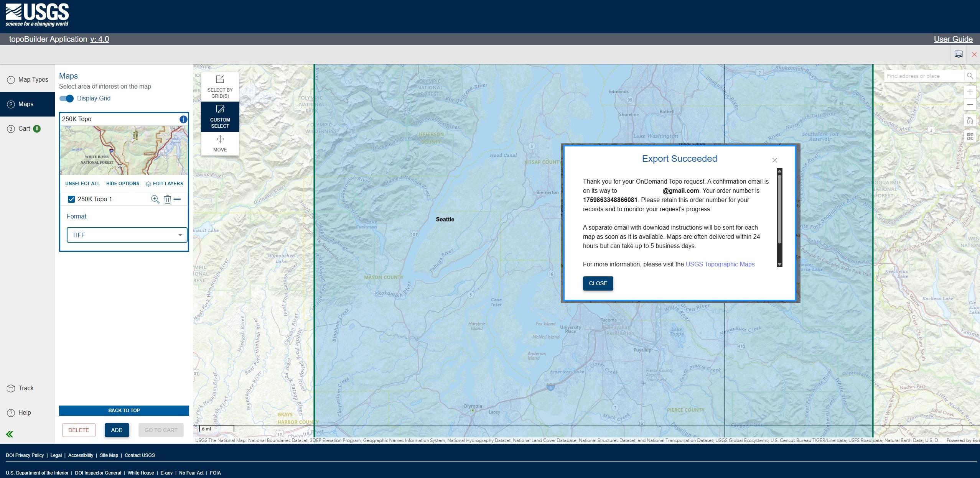
Task: Collapse the sidebar with double chevron
Action: click(x=10, y=434)
